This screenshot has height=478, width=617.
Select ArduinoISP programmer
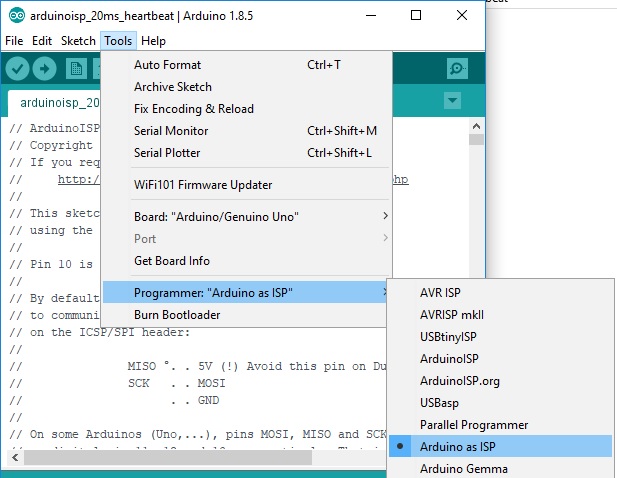click(500, 359)
